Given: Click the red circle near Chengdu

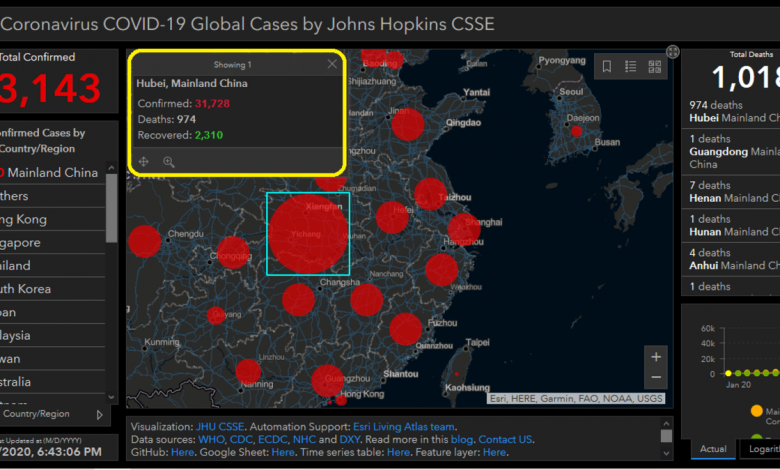Looking at the screenshot, I should click(x=145, y=241).
